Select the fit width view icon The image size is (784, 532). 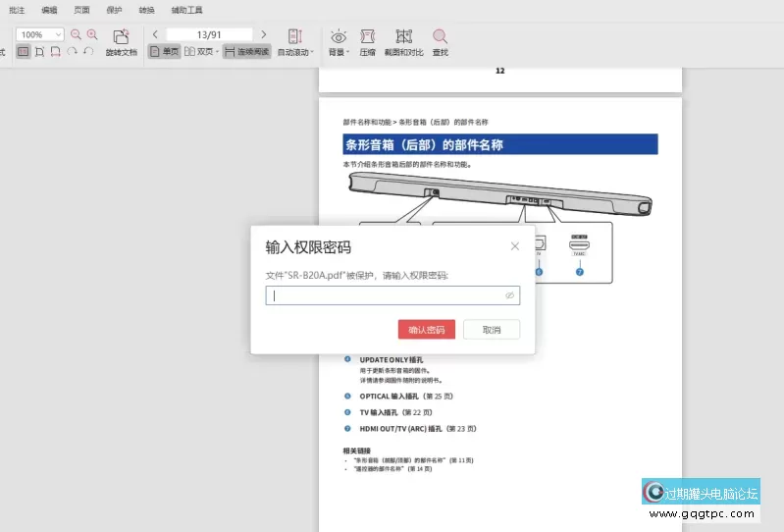pos(56,51)
